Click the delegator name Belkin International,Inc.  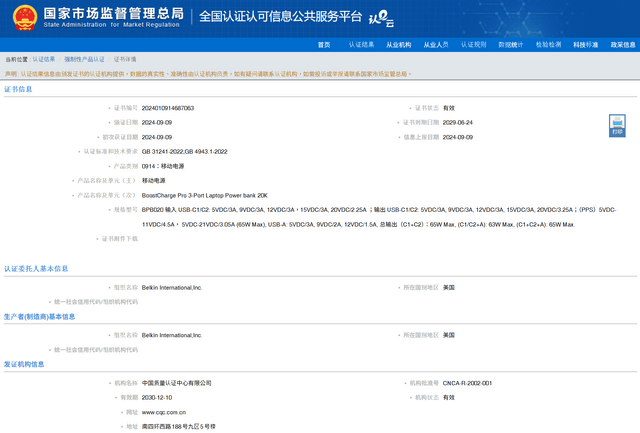pyautogui.click(x=172, y=288)
